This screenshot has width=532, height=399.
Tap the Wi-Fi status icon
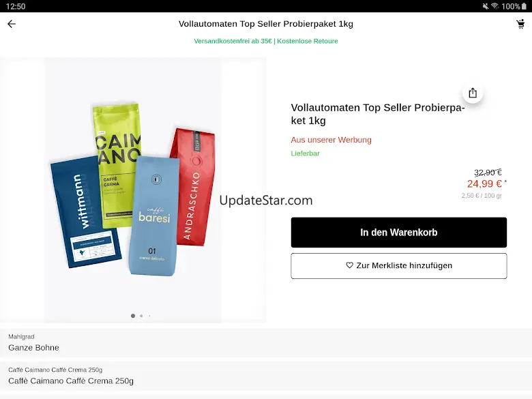pos(494,6)
